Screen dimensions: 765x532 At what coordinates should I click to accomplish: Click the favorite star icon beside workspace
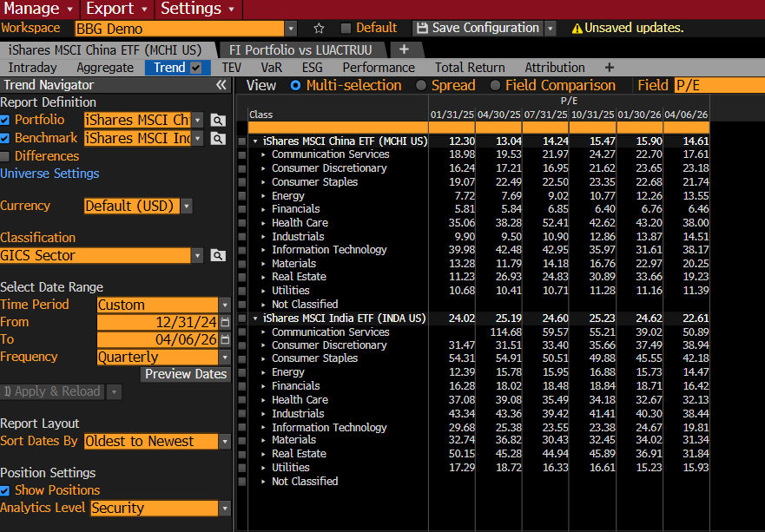point(319,29)
